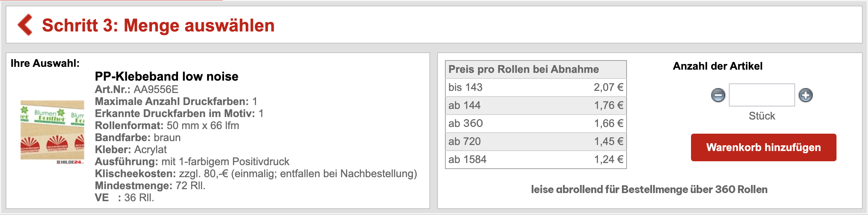Increase quantity with the plus icon
Screen dimensions: 868x215
click(x=806, y=95)
